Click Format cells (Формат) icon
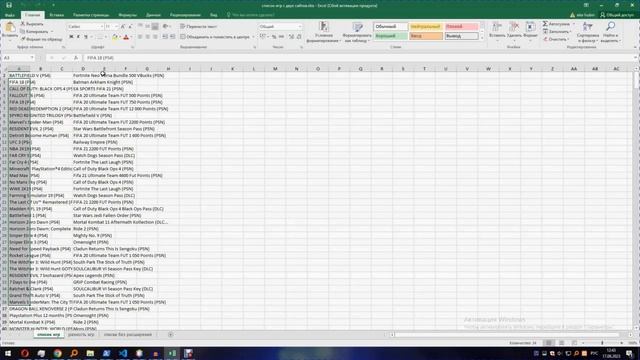 click(530, 27)
